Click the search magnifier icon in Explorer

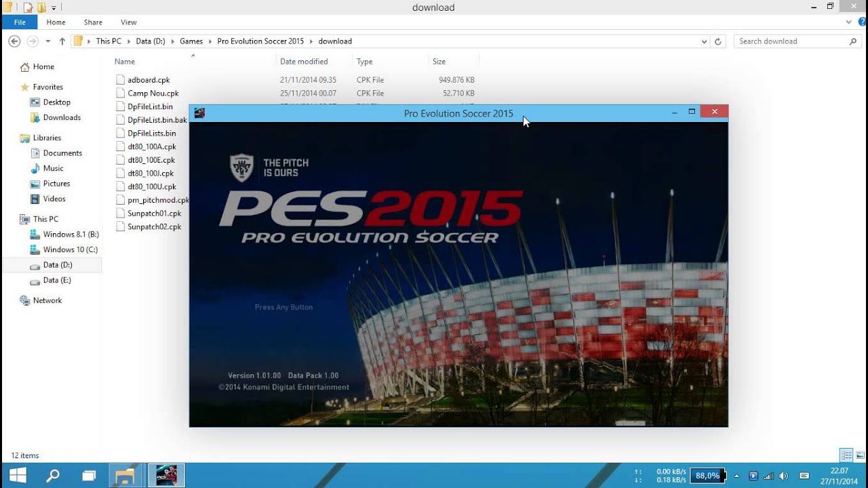(x=854, y=41)
